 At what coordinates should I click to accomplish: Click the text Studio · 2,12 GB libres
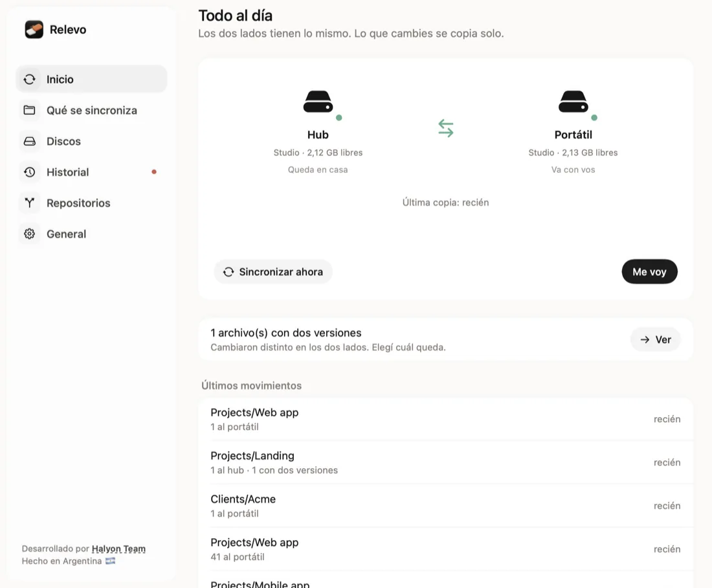pyautogui.click(x=318, y=153)
